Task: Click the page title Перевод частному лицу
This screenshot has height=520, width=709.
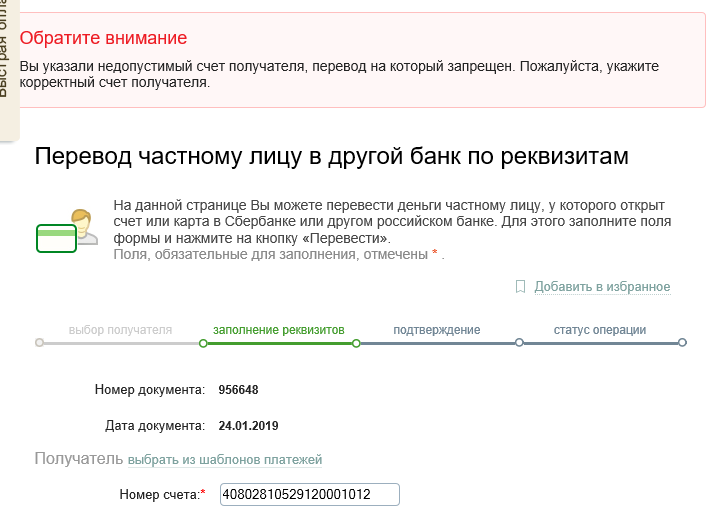Action: point(331,156)
